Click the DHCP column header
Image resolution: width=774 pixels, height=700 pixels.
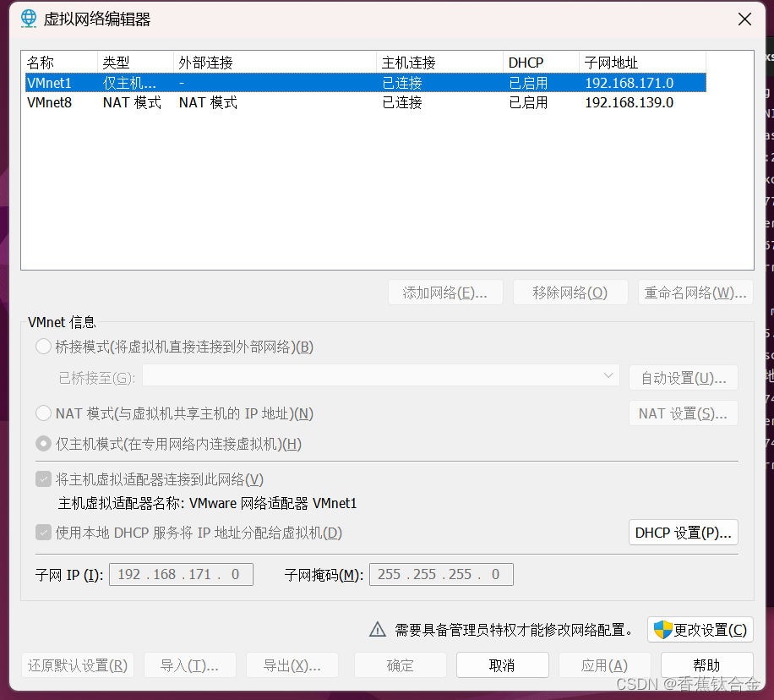coord(541,63)
